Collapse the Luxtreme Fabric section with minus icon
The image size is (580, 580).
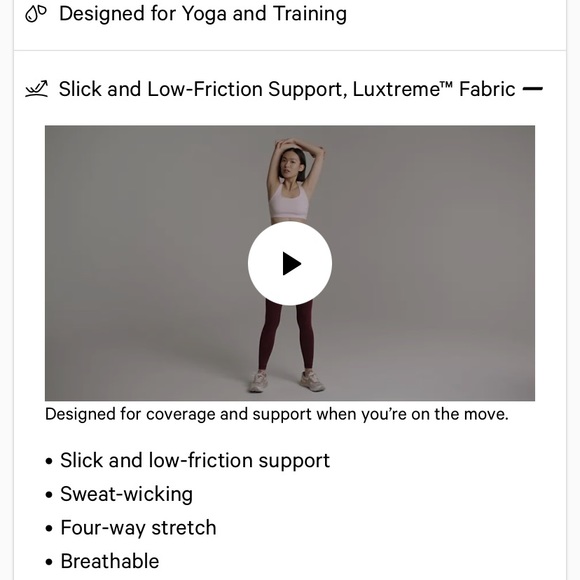tap(532, 89)
